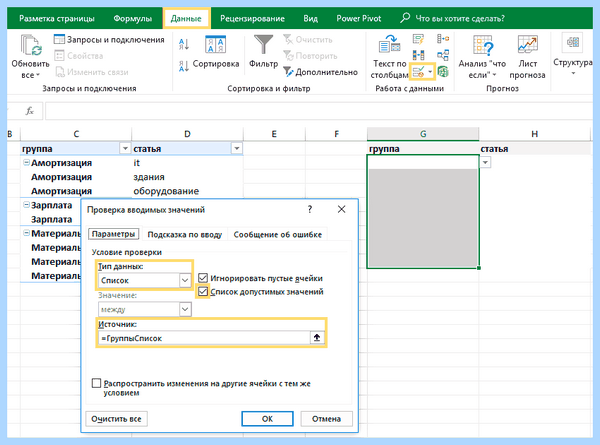Viewport: 600px width, 445px height.
Task: Open Queries and Connections (Запросы и подключения)
Action: point(109,39)
